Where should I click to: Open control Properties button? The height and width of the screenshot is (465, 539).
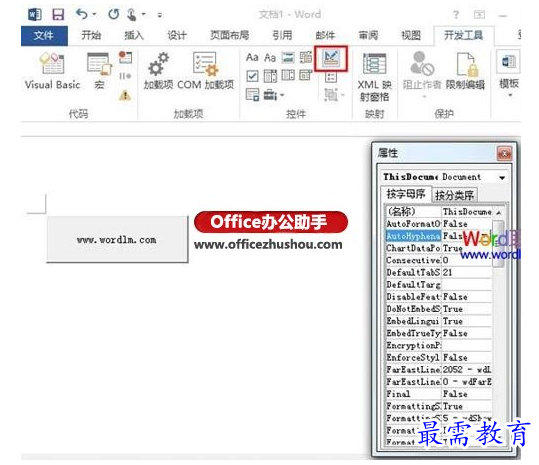coord(331,78)
